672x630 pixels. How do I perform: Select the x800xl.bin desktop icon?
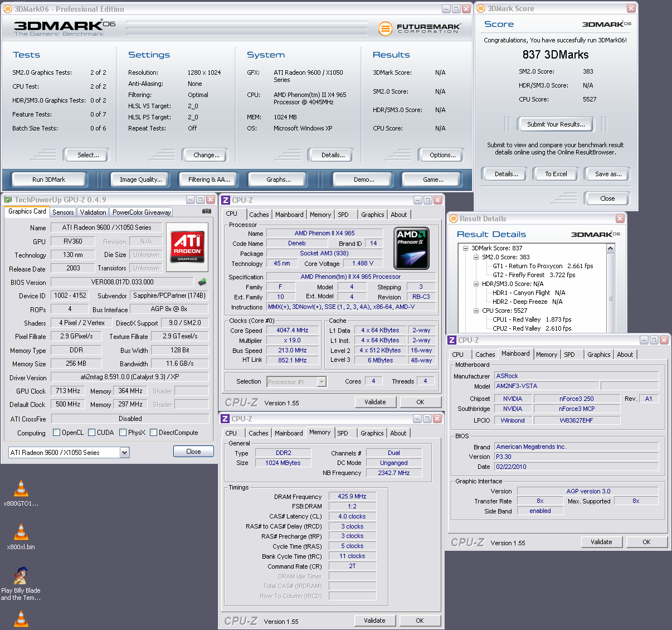click(x=21, y=536)
